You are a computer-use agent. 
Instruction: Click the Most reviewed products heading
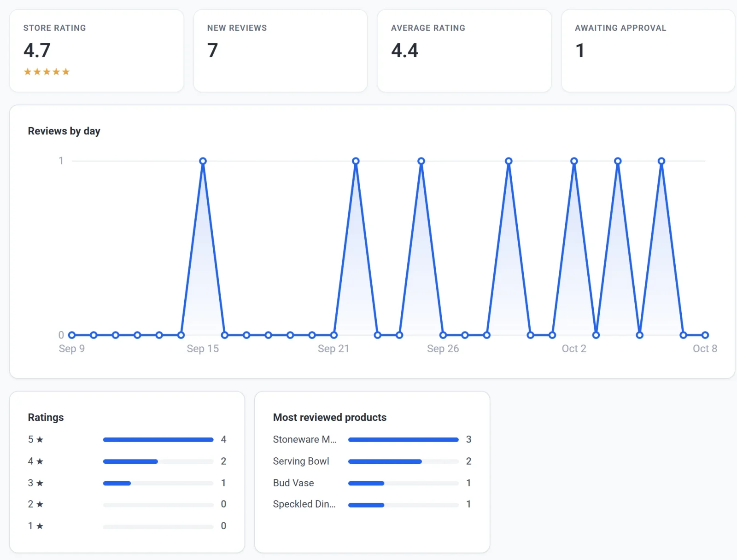330,417
